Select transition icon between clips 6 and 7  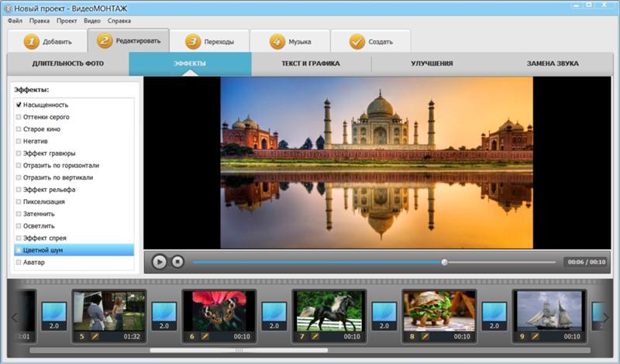(x=274, y=316)
